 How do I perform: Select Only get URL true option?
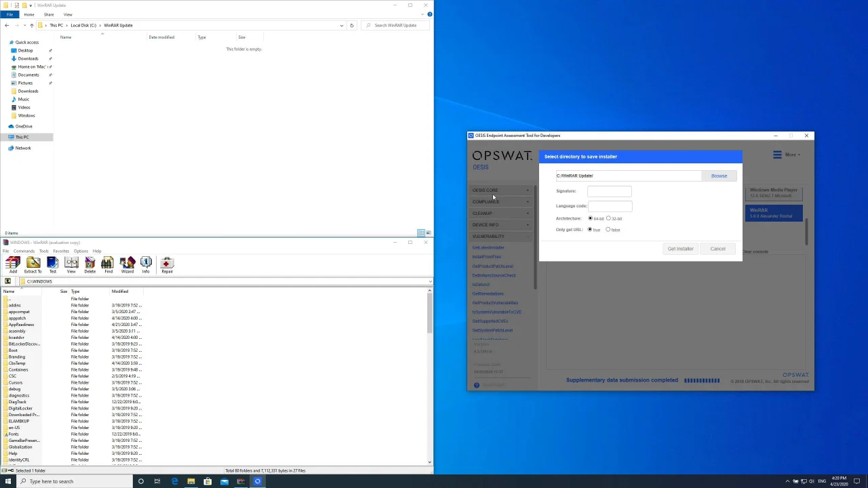click(590, 230)
